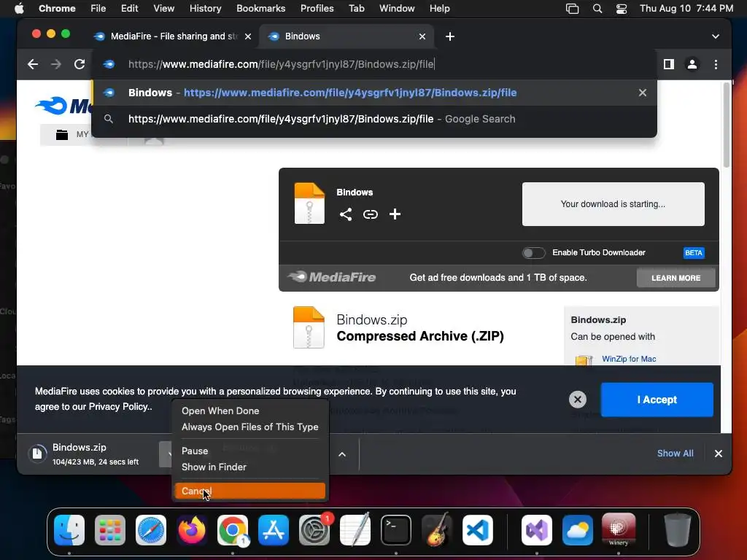Open the Trash from the Dock
The image size is (747, 560).
coord(678,529)
